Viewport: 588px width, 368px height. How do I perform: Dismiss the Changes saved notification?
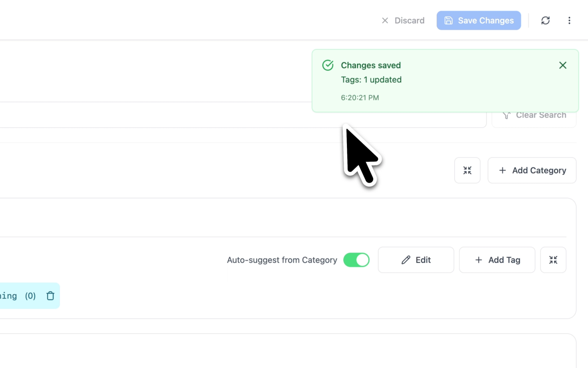(x=563, y=65)
